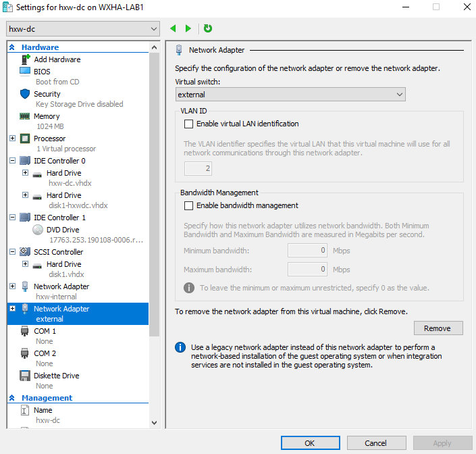Screen dimensions: 476x454
Task: Click the Cancel button
Action: point(377,443)
